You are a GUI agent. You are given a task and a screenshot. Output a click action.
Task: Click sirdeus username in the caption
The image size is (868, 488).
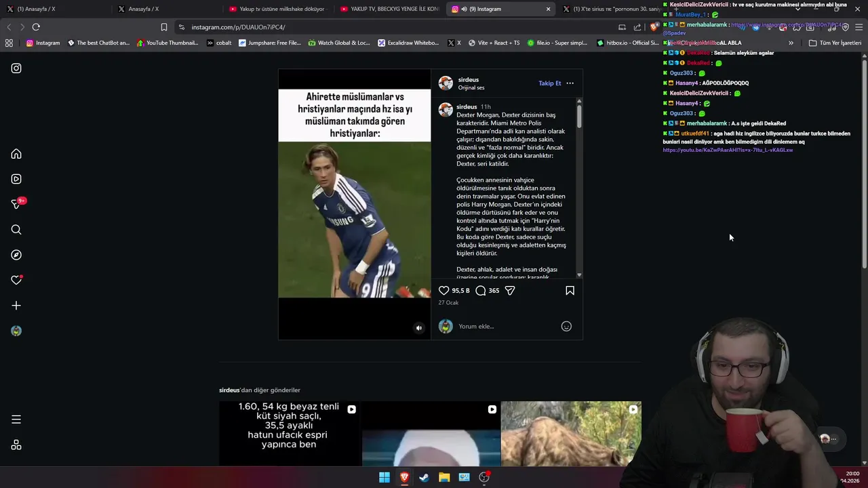[467, 106]
